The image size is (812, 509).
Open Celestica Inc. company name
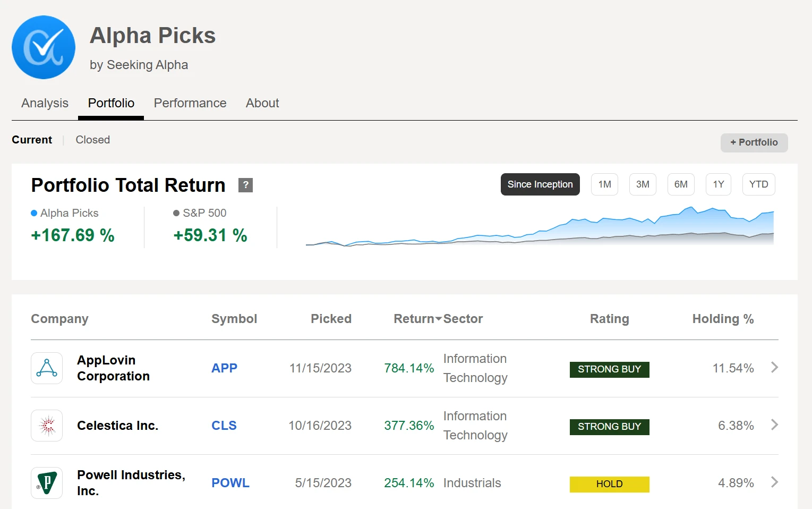coord(117,426)
